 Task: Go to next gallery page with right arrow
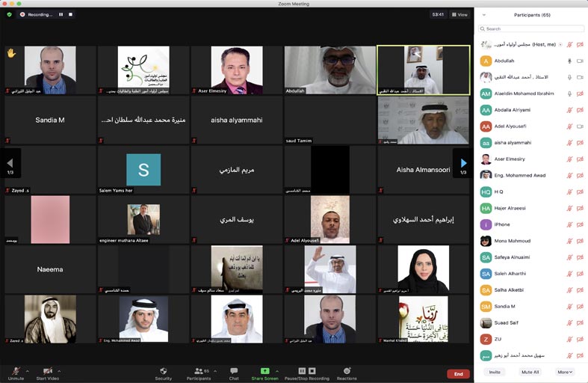[463, 163]
